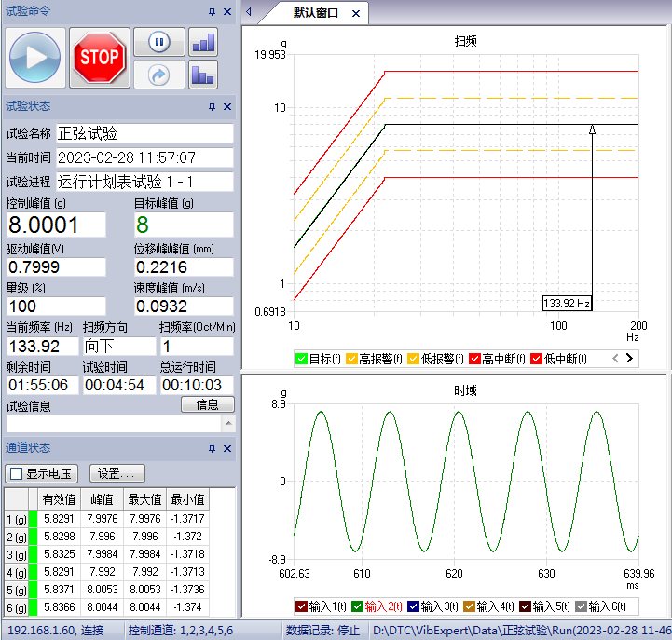Image resolution: width=672 pixels, height=640 pixels.
Task: Toggle 输入3(t) trace checkbox
Action: click(x=413, y=606)
